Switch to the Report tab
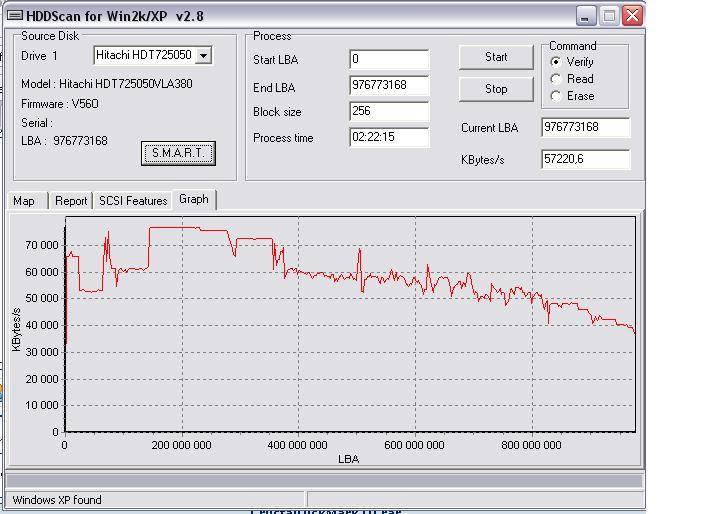The image size is (714, 514). pos(71,201)
